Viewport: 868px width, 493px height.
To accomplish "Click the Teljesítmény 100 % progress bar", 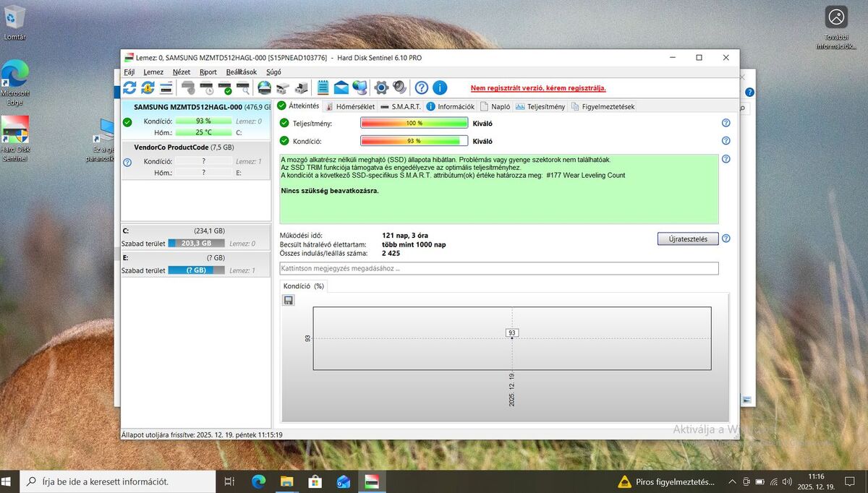I will point(414,123).
